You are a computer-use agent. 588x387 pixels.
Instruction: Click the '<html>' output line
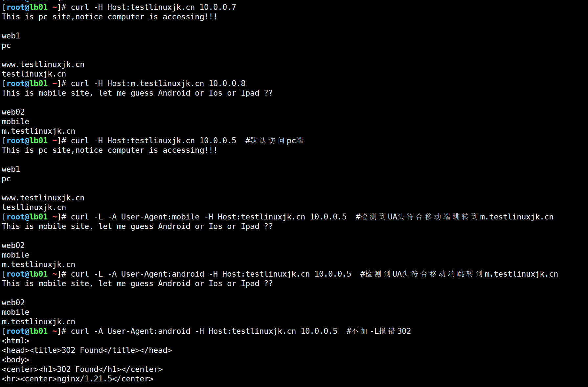(15, 341)
